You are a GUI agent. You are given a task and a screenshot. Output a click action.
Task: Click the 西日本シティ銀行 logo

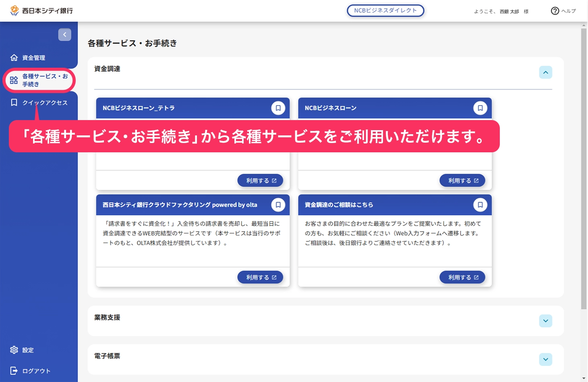(x=41, y=11)
